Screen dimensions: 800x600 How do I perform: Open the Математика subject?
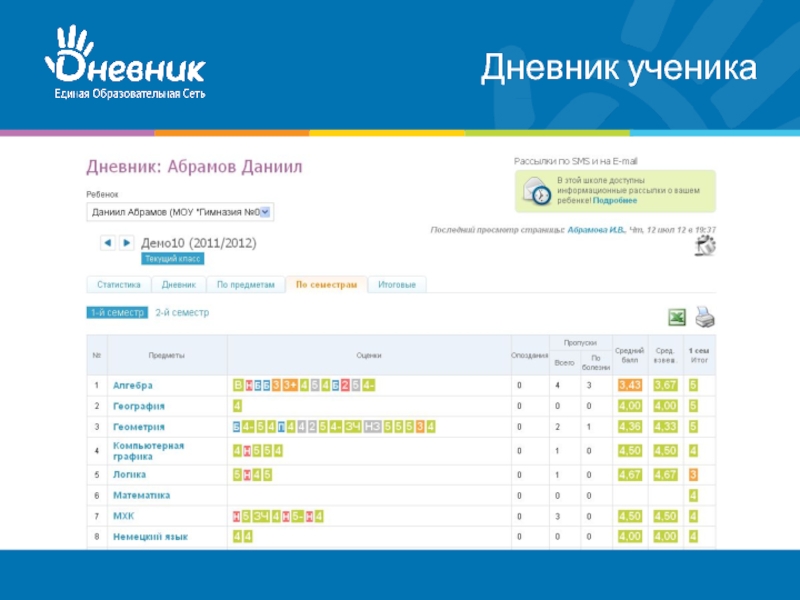pyautogui.click(x=141, y=495)
